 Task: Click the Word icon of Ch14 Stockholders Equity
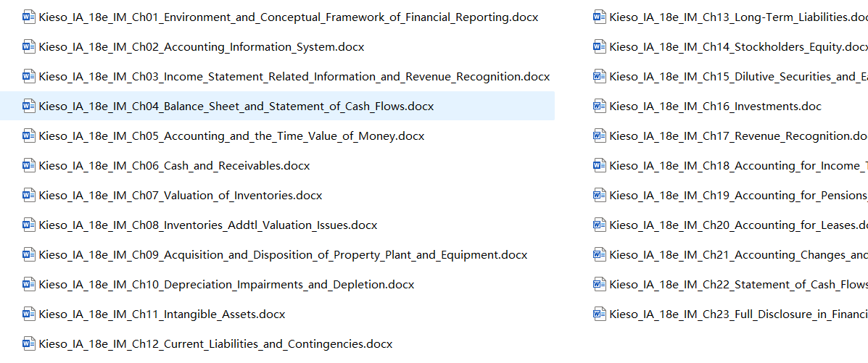pos(599,47)
